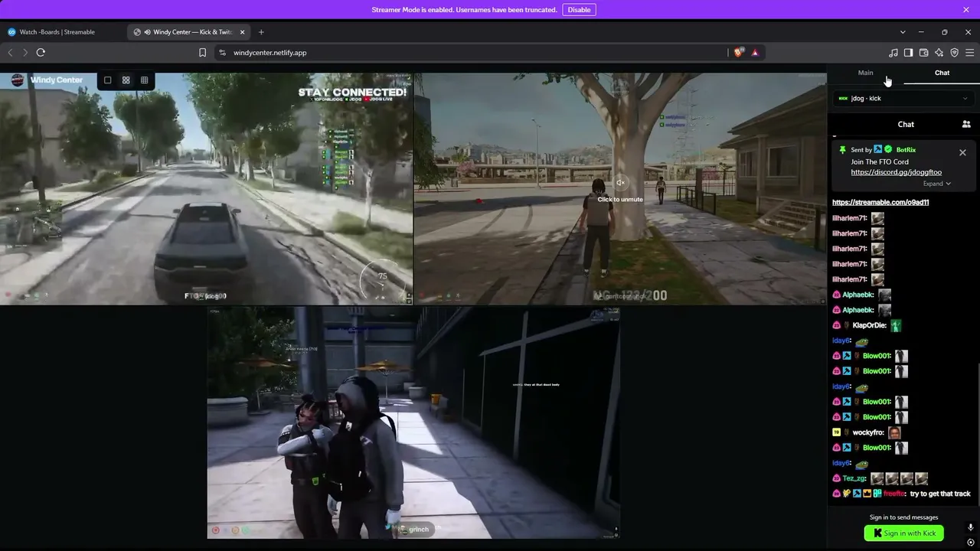
Task: Close the pinned BotRix message
Action: [962, 152]
